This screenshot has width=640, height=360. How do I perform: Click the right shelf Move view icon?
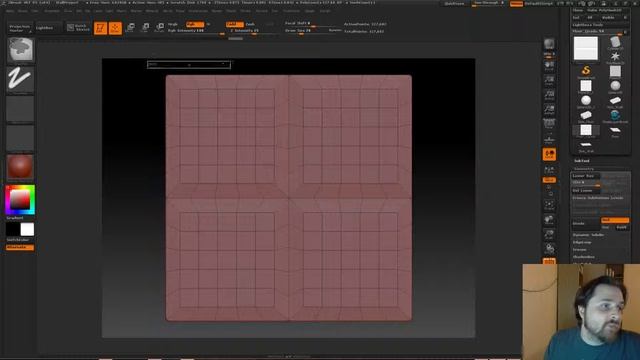click(x=549, y=220)
